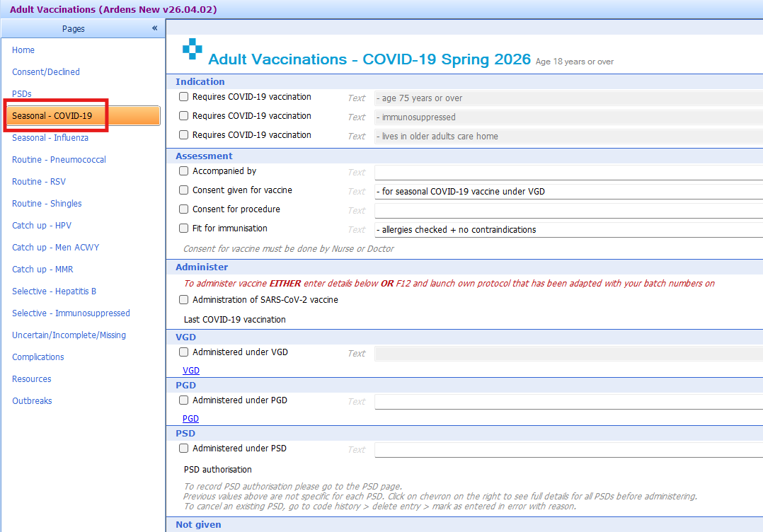Image resolution: width=763 pixels, height=532 pixels.
Task: Check Administered under PGD
Action: (183, 400)
